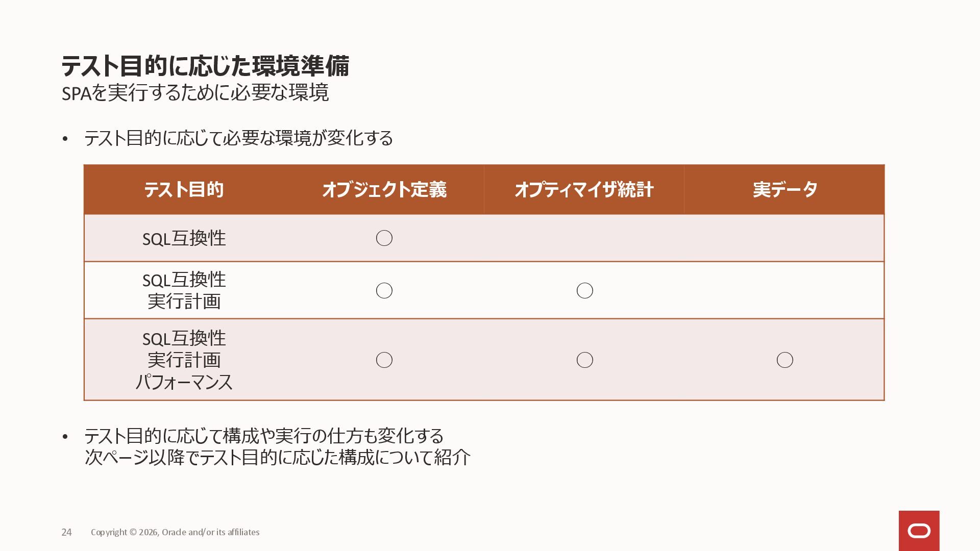Viewport: 980px width, 551px height.
Task: Click the 実データ circle in the パフォーマンス row
Action: pos(785,360)
